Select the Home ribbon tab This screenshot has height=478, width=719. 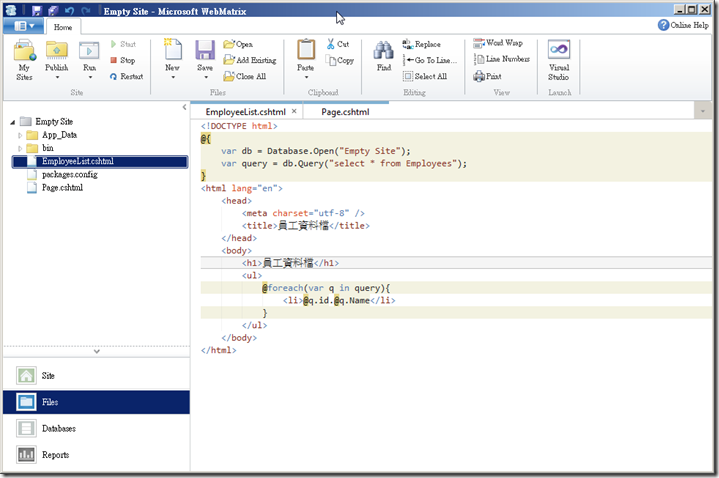(x=63, y=27)
